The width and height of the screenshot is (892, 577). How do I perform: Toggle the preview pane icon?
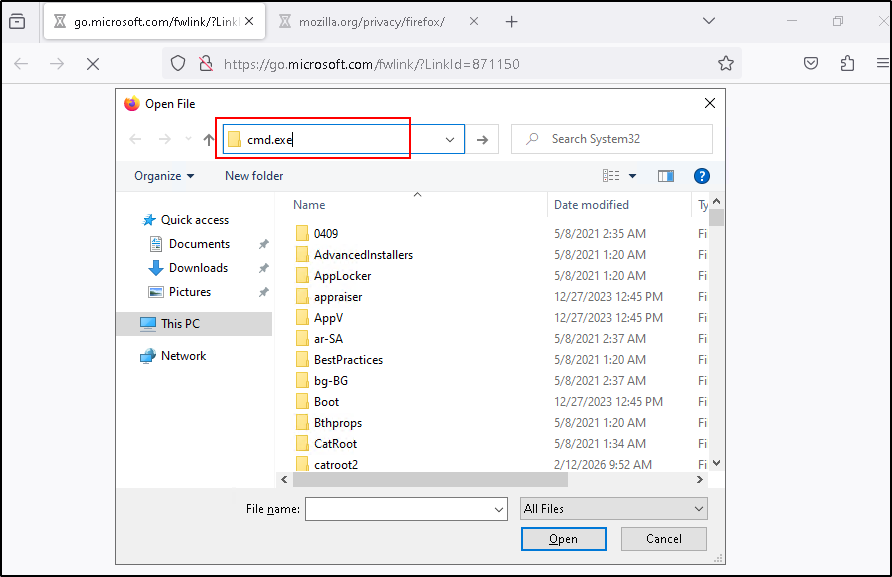point(665,176)
